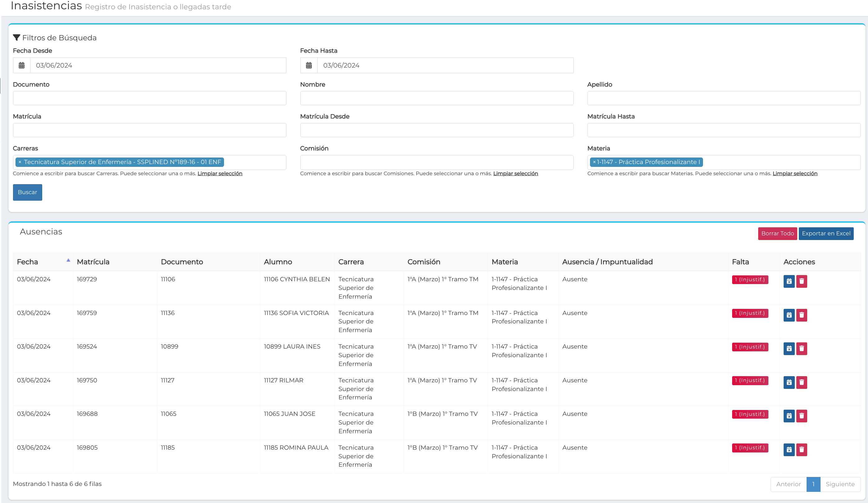Click blue calendar icon for JUAN JOSE row
Screen dimensions: 868x503
pos(789,416)
